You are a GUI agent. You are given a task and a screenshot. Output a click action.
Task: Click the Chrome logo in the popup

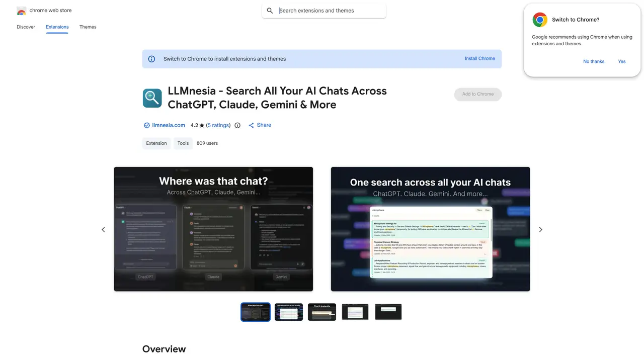tap(540, 20)
